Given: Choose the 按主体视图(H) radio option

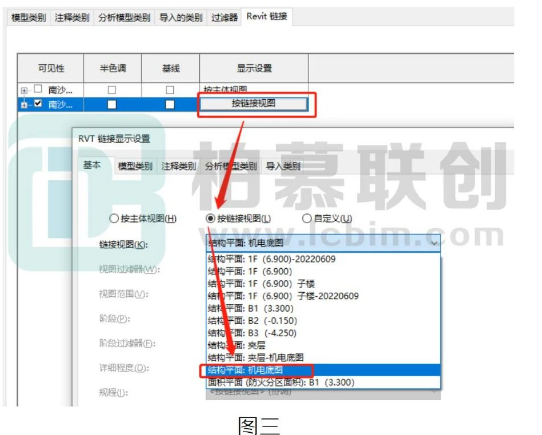Looking at the screenshot, I should pos(143,219).
